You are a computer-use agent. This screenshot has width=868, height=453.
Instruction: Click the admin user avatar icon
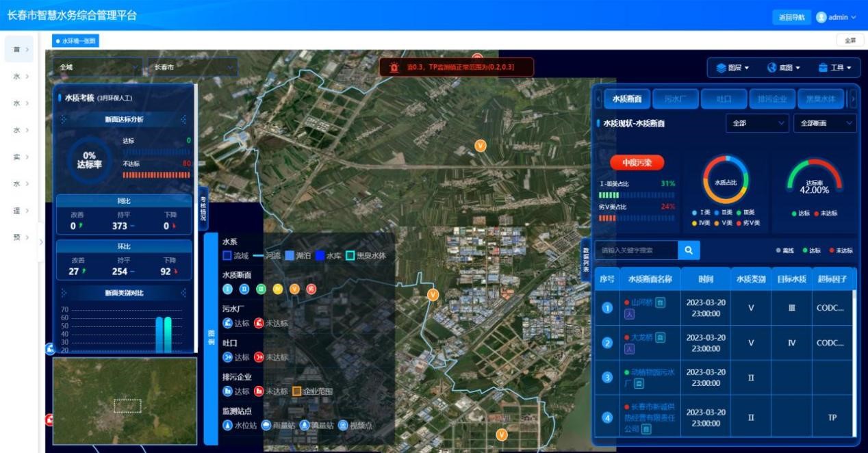coord(821,17)
